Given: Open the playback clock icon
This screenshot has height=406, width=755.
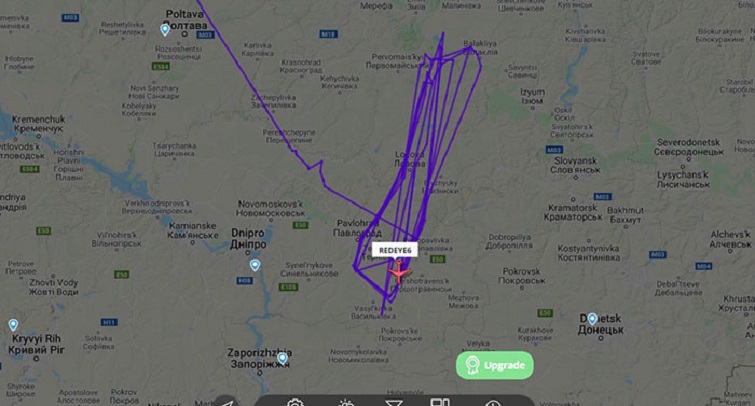Looking at the screenshot, I should pyautogui.click(x=492, y=404).
